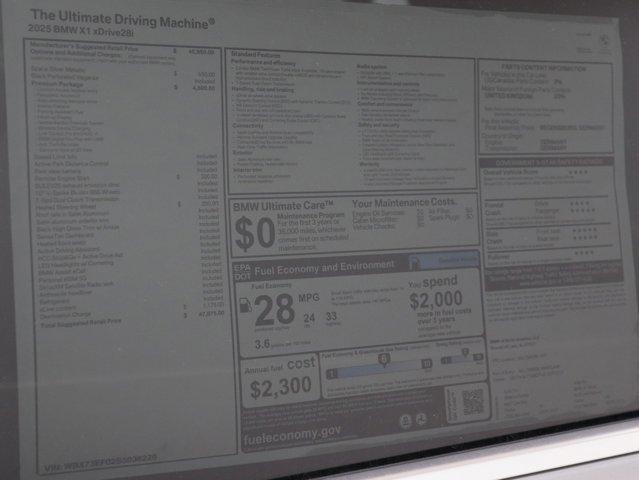639x480 pixels.
Task: Click the VIN number at sticker bottom
Action: coord(101,463)
